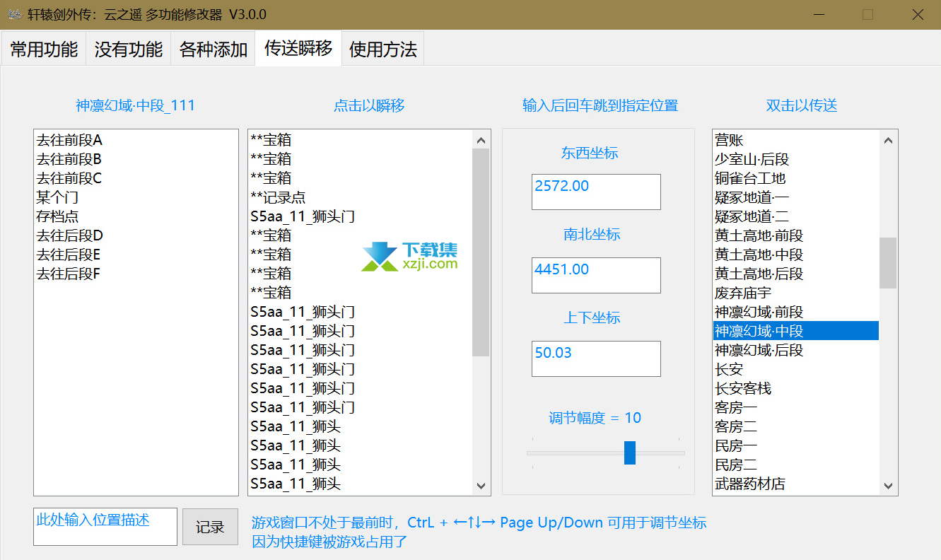
Task: Click the scrollbar thumb of the 双击以传送 list
Action: pyautogui.click(x=889, y=263)
